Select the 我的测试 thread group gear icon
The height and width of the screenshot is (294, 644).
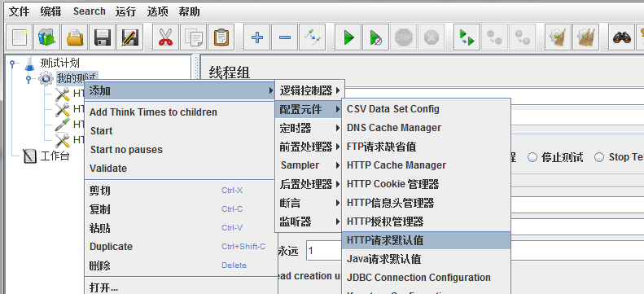tap(46, 78)
